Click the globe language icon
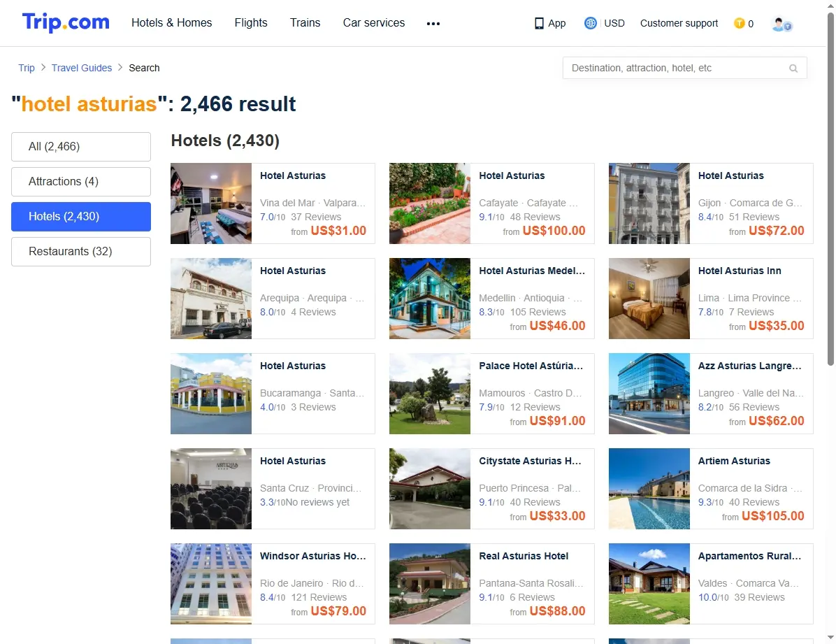Screen dimensions: 836x644 point(590,23)
